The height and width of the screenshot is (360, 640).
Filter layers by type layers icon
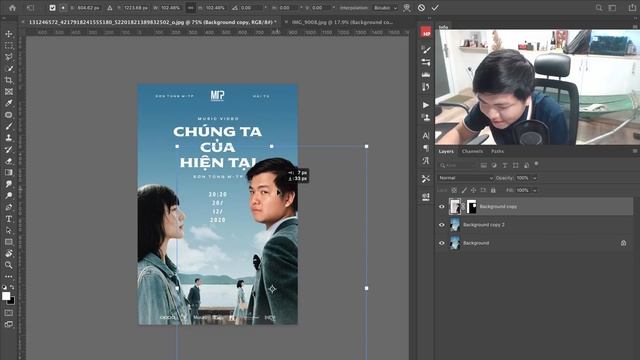505,165
